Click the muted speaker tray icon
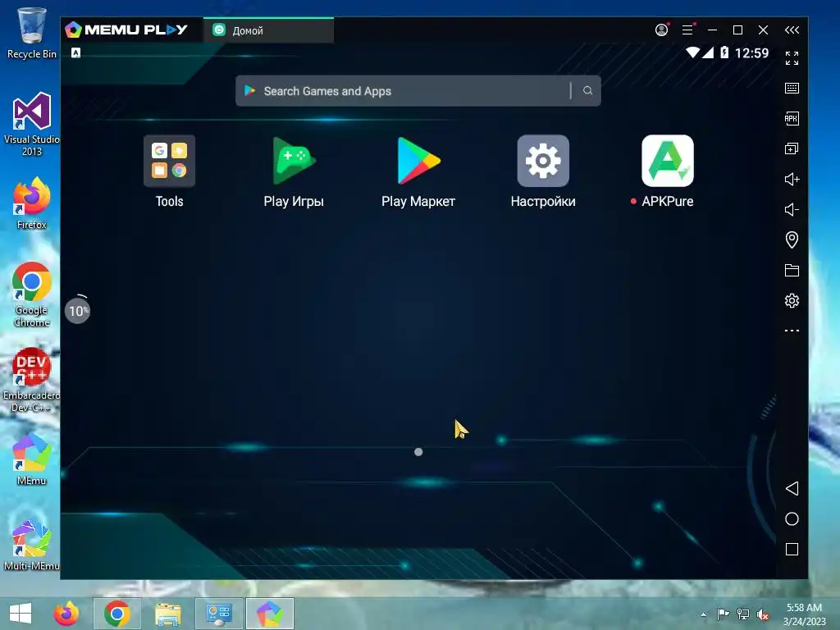The width and height of the screenshot is (840, 630). 763,614
